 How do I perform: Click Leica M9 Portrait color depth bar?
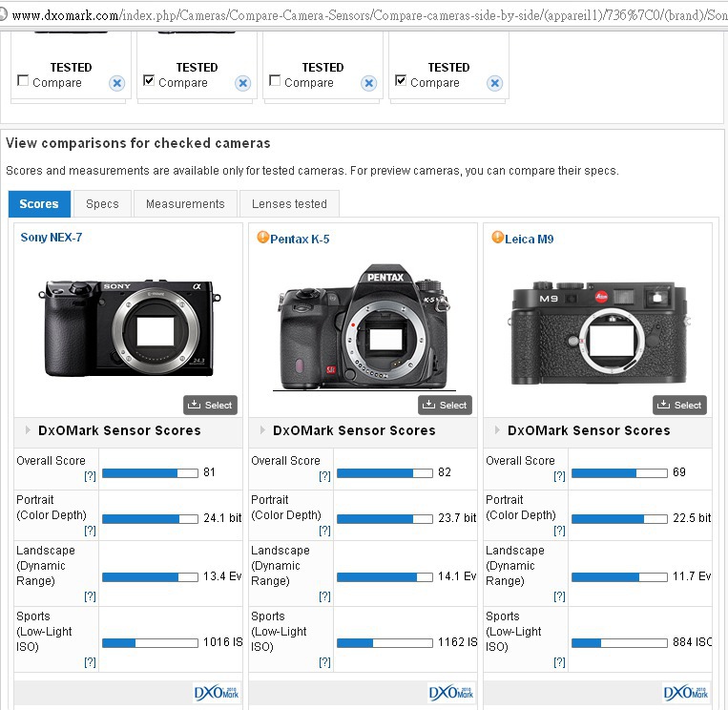pos(619,519)
